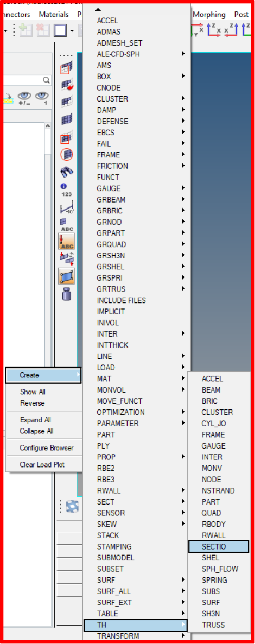Select the highlighted ABC load label icon
The height and width of the screenshot is (644, 255).
66,241
